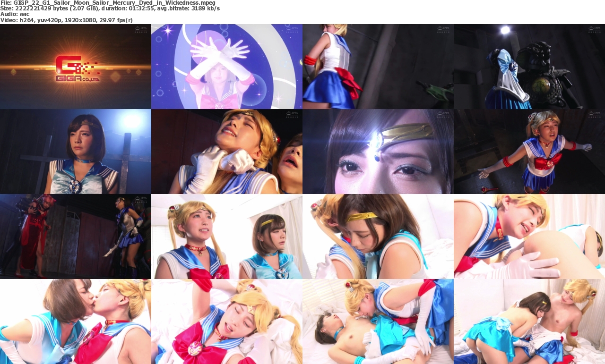605x364 pixels.
Task: Open the thumbnail with red bow and blue skirt
Action: [378, 67]
